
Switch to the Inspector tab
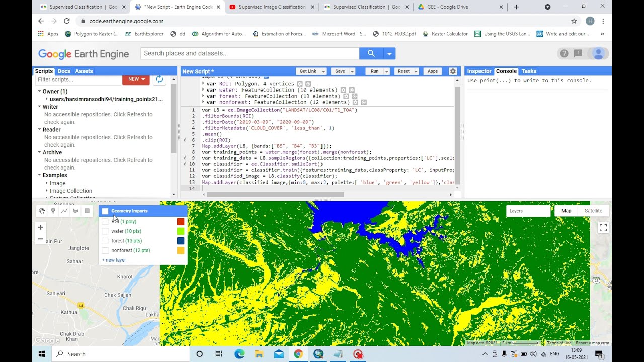pyautogui.click(x=479, y=71)
